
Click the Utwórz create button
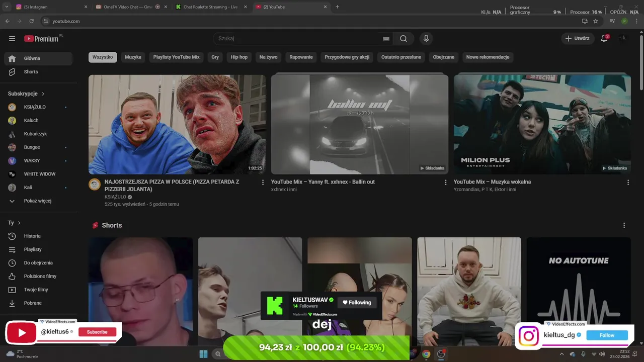pyautogui.click(x=578, y=38)
